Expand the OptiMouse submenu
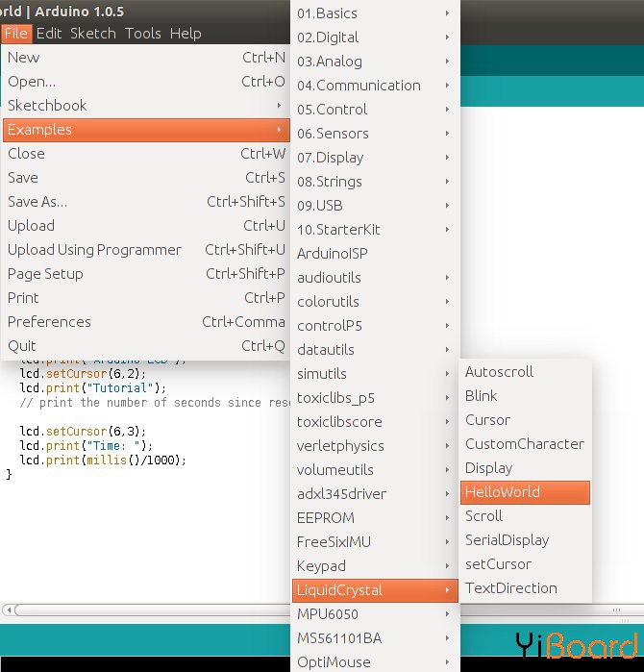The height and width of the screenshot is (672, 644). [375, 661]
